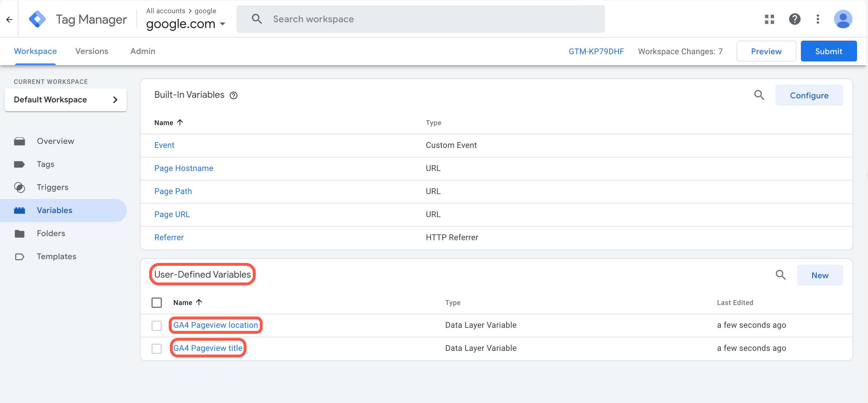Image resolution: width=868 pixels, height=403 pixels.
Task: Open the Event built-in variable
Action: coord(164,145)
